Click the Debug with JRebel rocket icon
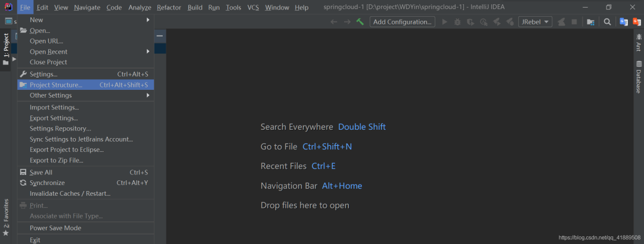Viewport: 644px width, 244px height. [510, 22]
